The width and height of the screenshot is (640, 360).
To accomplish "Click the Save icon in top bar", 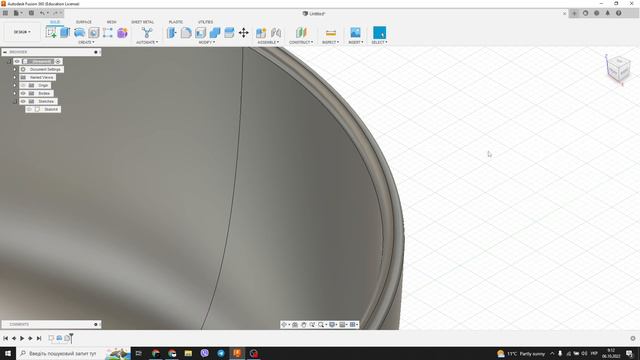I will point(31,13).
